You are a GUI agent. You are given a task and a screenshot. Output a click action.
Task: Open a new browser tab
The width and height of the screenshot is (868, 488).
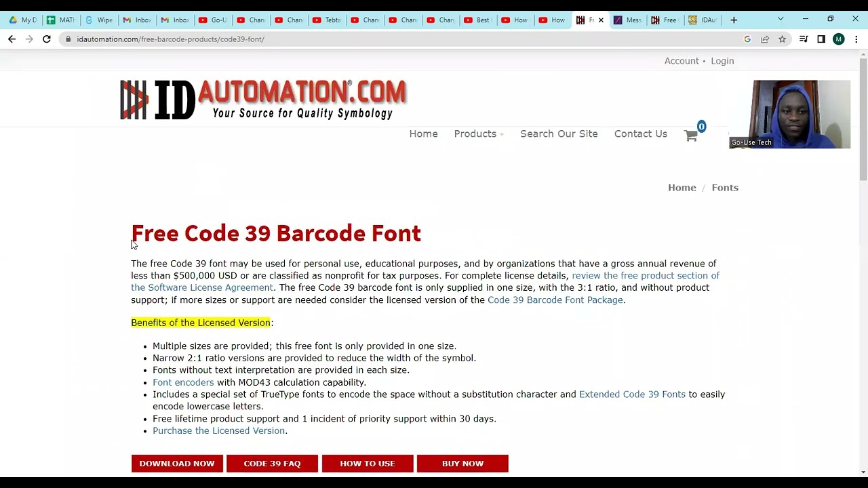[734, 20]
